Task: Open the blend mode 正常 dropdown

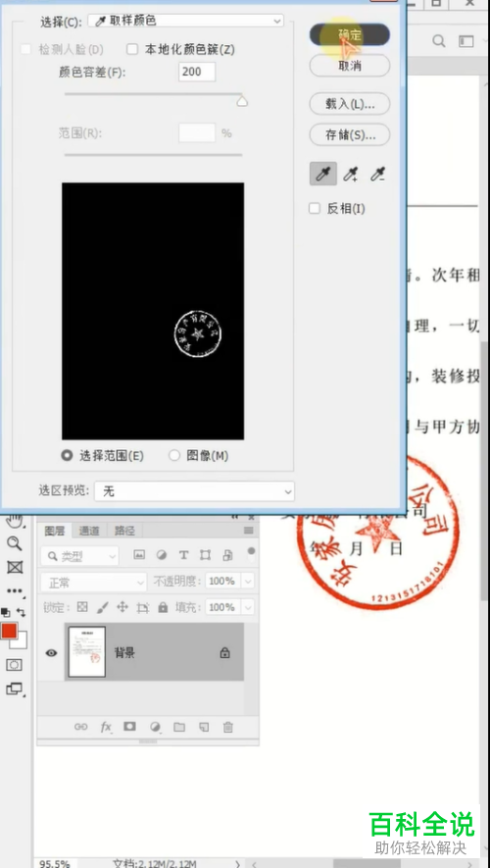Action: (x=93, y=582)
